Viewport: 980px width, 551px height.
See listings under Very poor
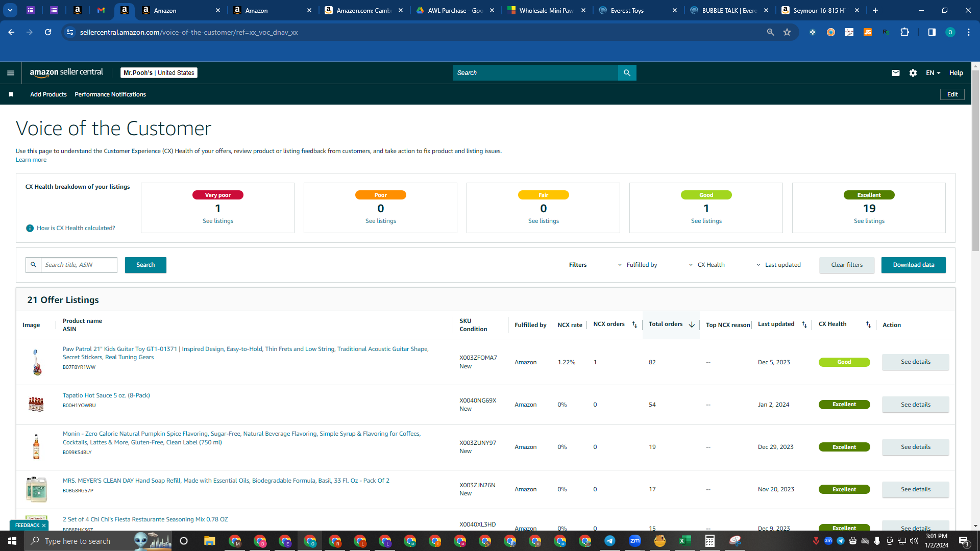click(218, 221)
